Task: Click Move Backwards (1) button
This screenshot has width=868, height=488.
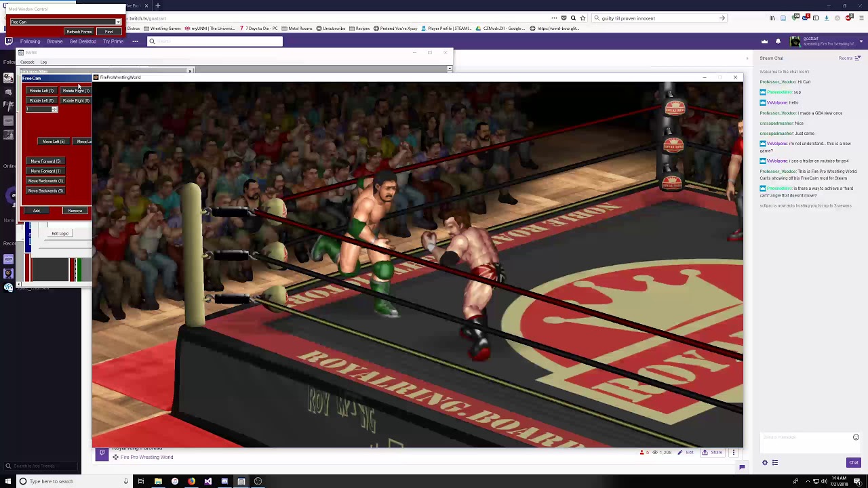Action: point(45,181)
